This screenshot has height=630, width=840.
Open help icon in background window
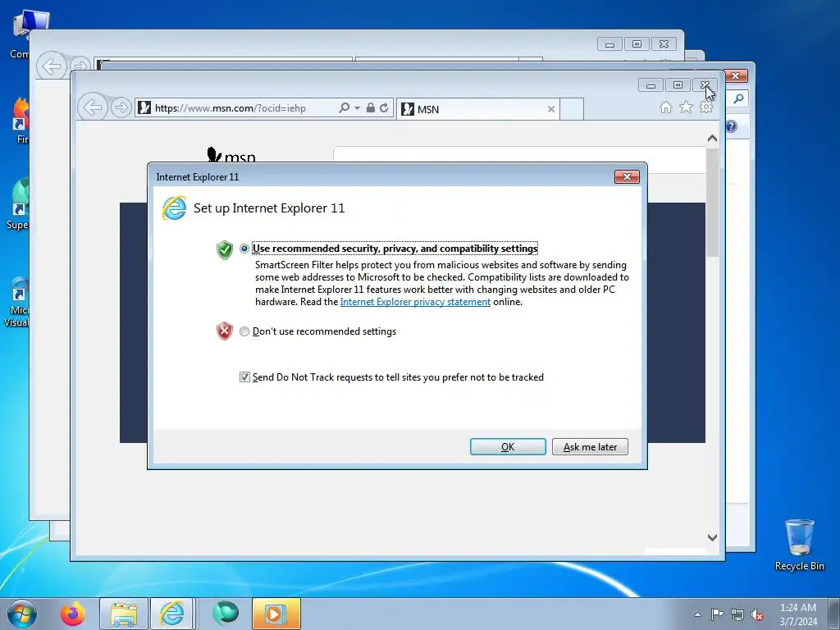(x=731, y=126)
